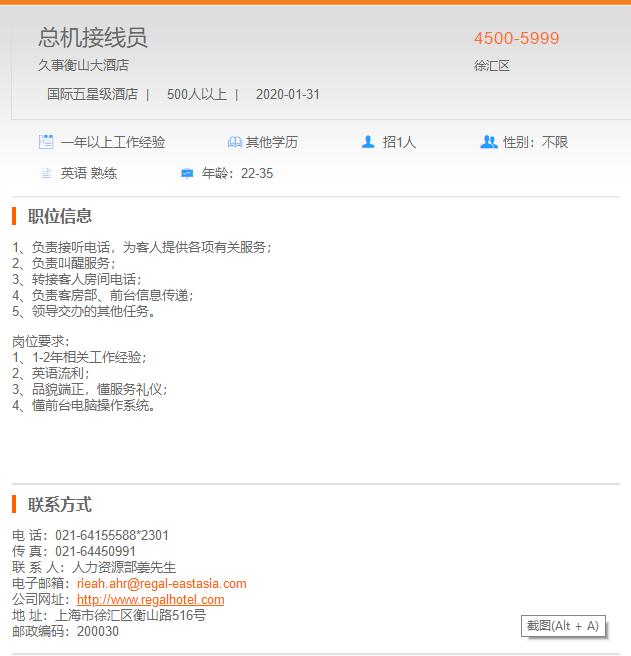Click the 徐汇区 district label
This screenshot has width=631, height=656.
(492, 66)
